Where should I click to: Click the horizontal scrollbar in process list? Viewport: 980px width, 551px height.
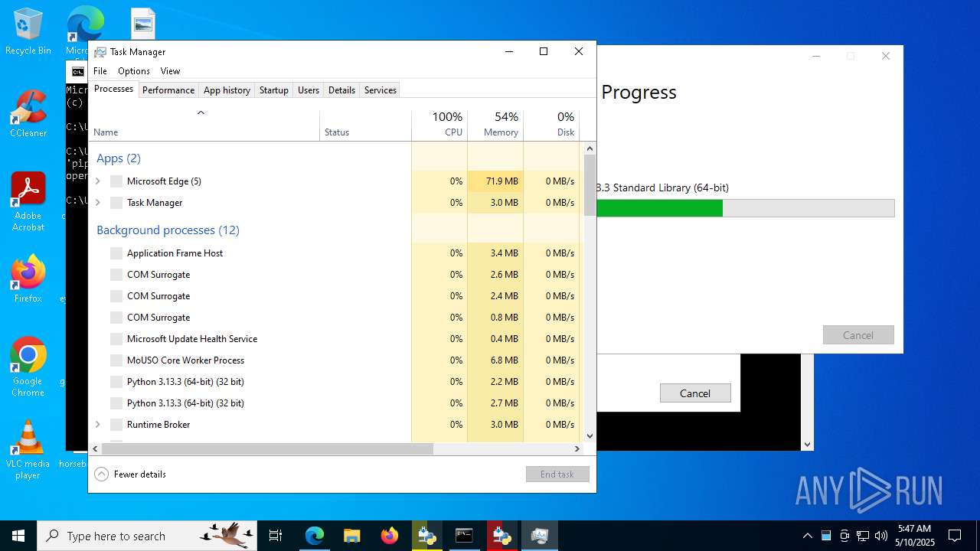coord(267,449)
